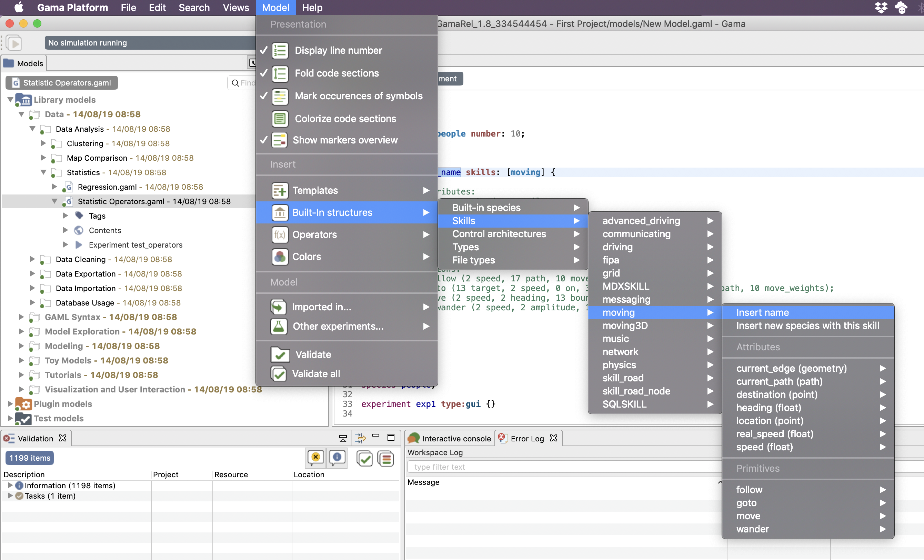Select Insert name menu entry
Image resolution: width=924 pixels, height=560 pixels.
pyautogui.click(x=808, y=313)
